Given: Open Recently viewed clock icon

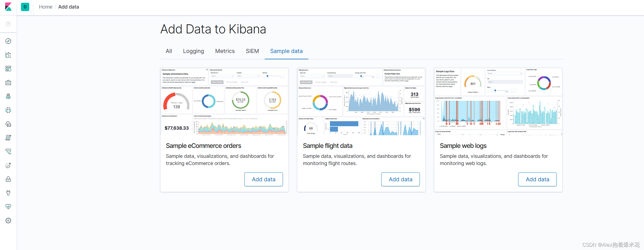Looking at the screenshot, I should (8, 24).
